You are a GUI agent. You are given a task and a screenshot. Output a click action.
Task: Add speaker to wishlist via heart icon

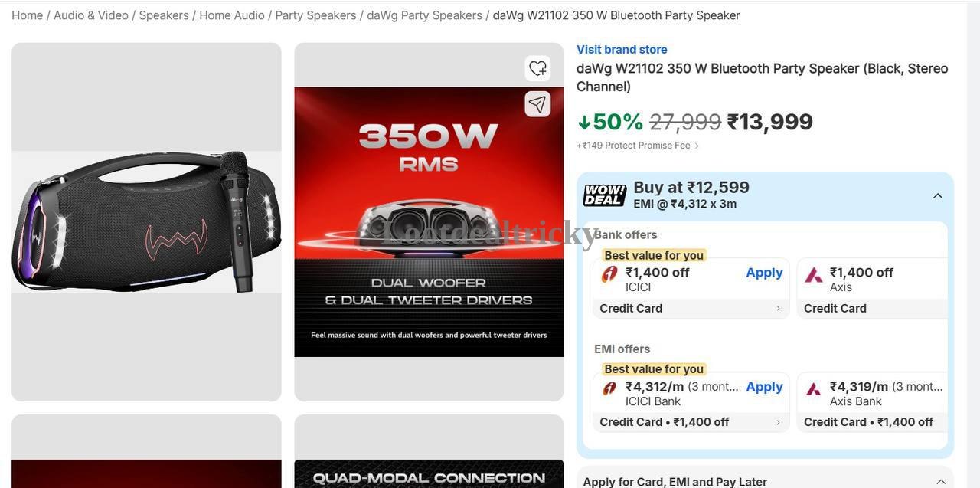tap(537, 68)
